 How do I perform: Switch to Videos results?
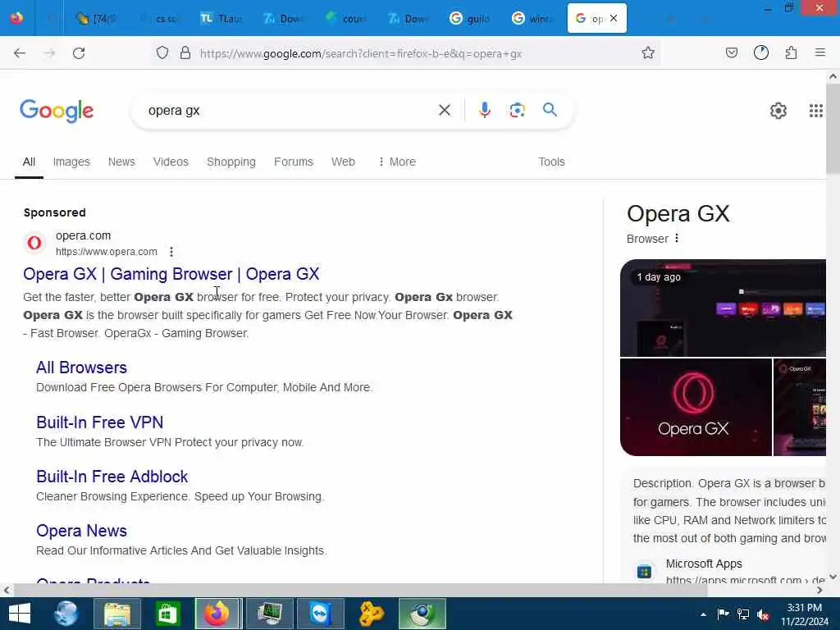tap(171, 162)
